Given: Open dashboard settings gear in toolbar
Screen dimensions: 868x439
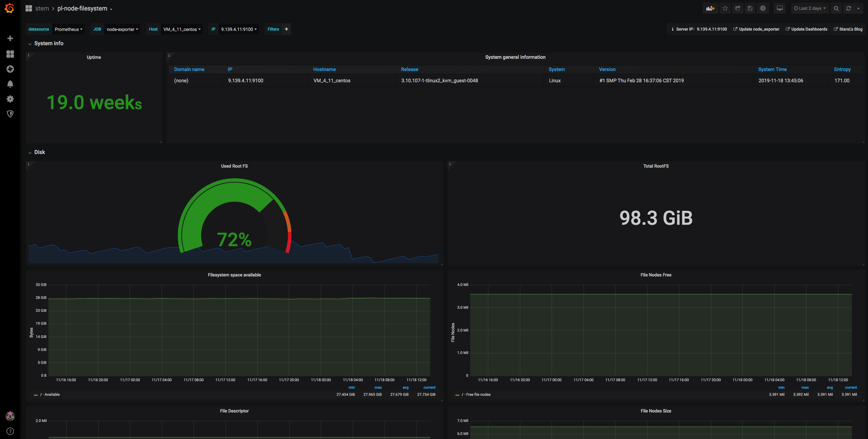Looking at the screenshot, I should pyautogui.click(x=763, y=9).
